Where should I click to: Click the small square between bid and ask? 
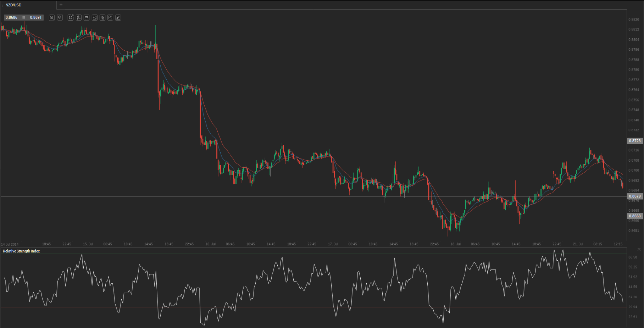[24, 17]
